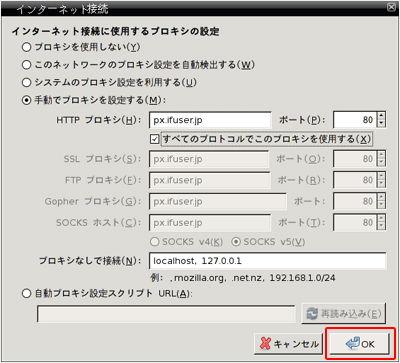
Task: Click the 再読み込み reload button
Action: tap(343, 314)
